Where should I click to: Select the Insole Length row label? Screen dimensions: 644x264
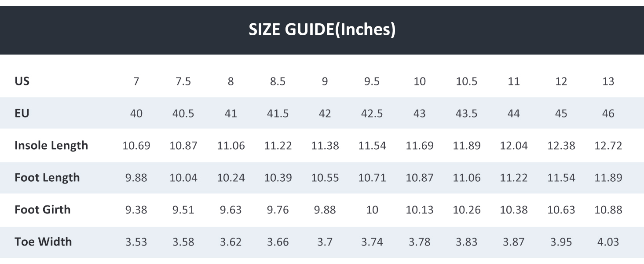[x=51, y=146]
